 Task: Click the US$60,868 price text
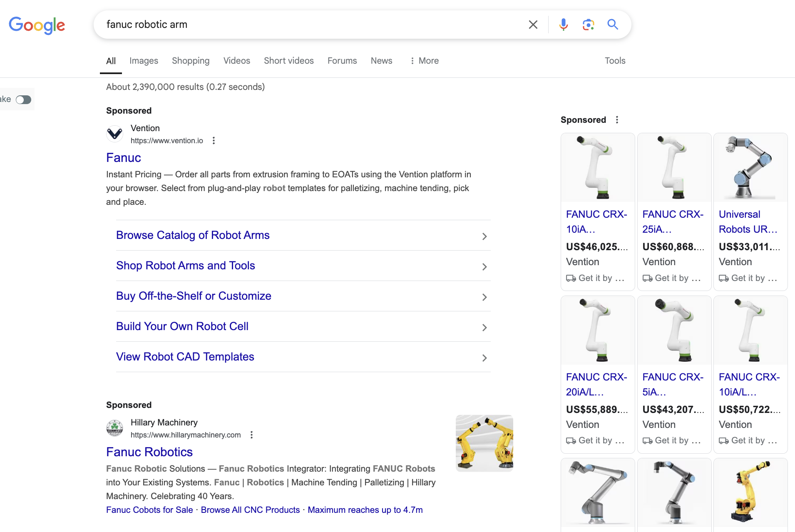673,247
